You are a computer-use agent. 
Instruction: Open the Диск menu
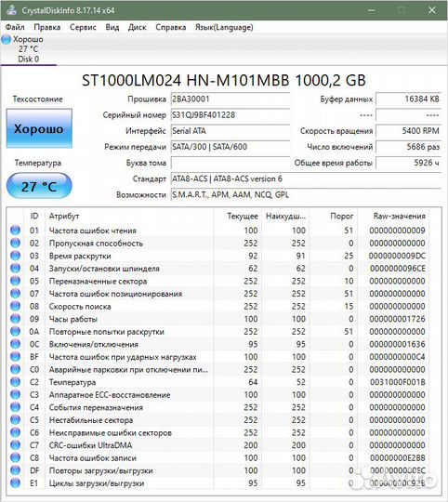pos(138,27)
